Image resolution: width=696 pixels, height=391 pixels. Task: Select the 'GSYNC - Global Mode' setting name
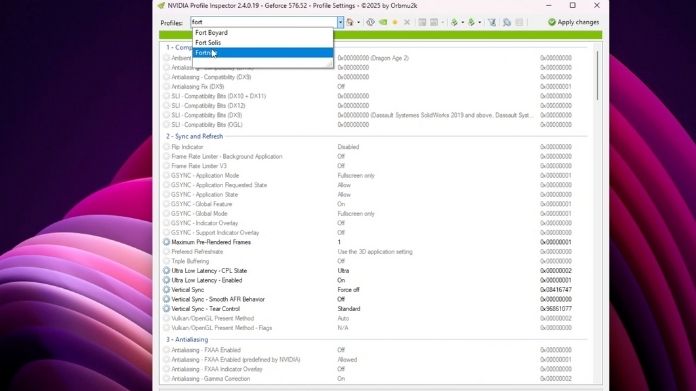(x=199, y=214)
